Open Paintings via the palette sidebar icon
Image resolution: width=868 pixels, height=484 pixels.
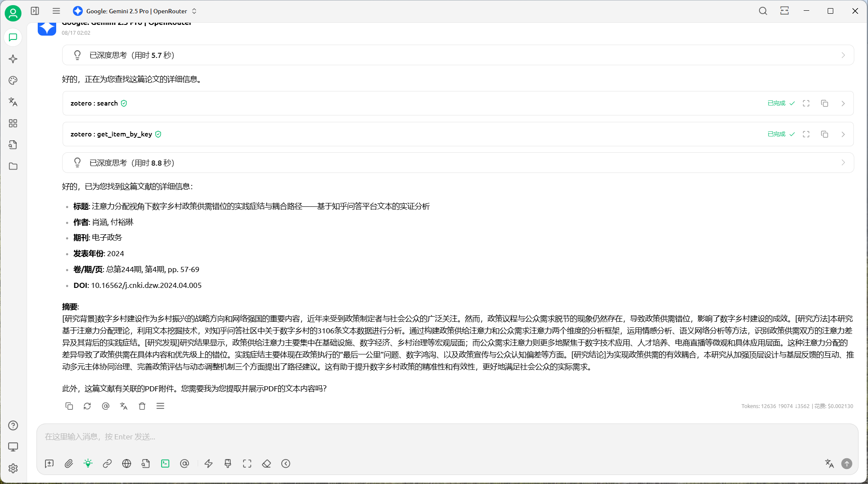[x=13, y=80]
